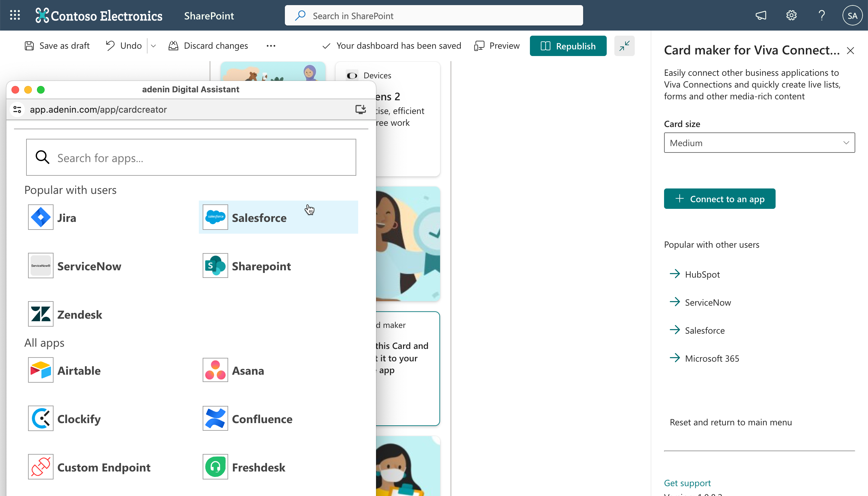The image size is (868, 496).
Task: Click the green zoom button of adenin window
Action: click(40, 89)
